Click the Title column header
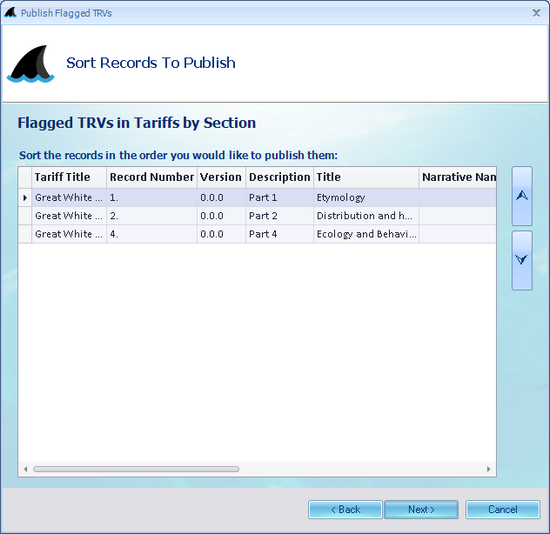The height and width of the screenshot is (534, 550). [x=366, y=177]
